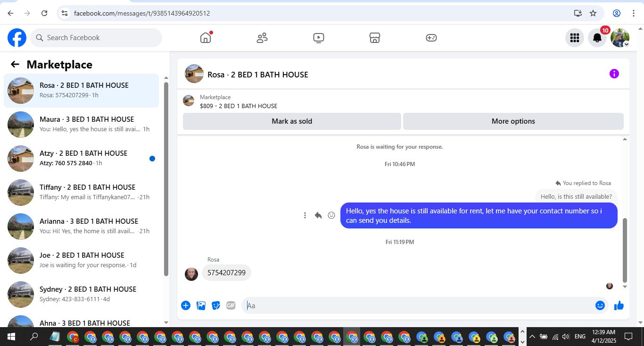This screenshot has height=346, width=644.
Task: Open the unread Atzy conversation
Action: (x=81, y=159)
